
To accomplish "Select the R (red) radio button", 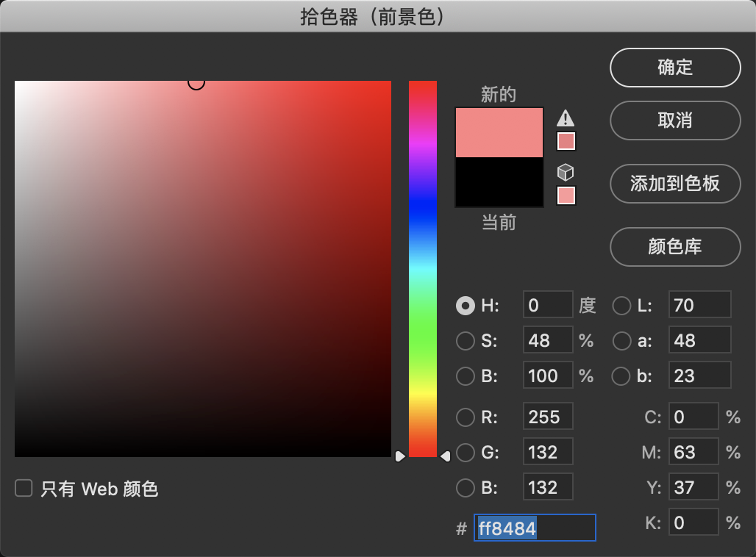I will pyautogui.click(x=466, y=417).
